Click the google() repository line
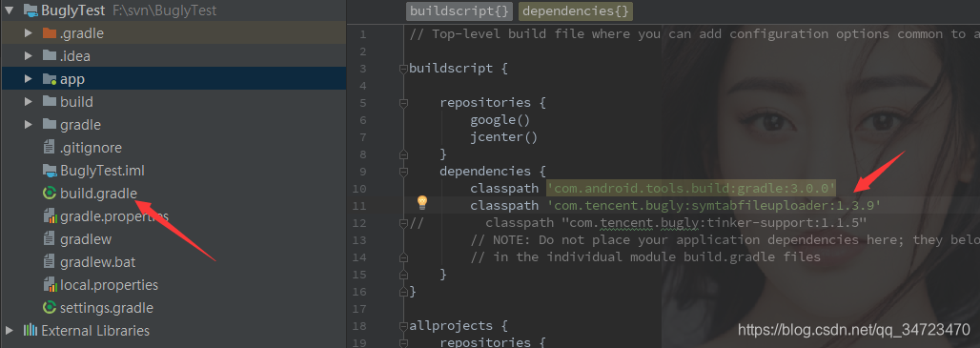The height and width of the screenshot is (348, 980). [500, 120]
